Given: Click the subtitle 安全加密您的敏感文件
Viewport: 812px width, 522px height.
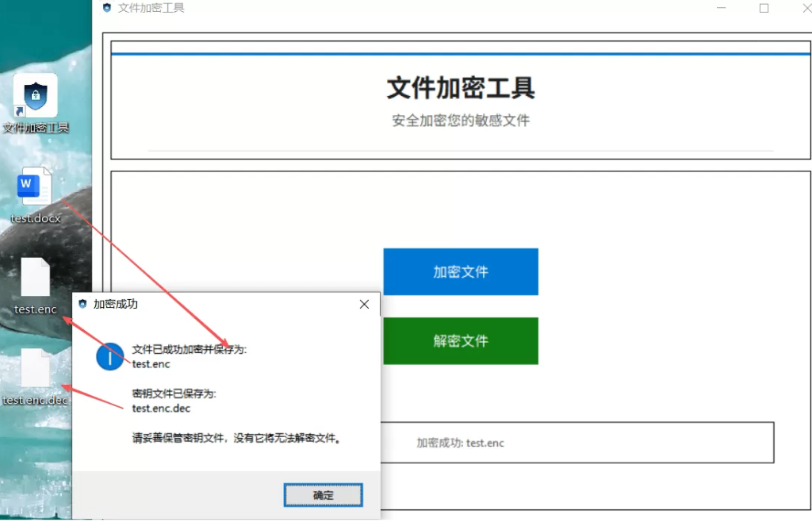Looking at the screenshot, I should pyautogui.click(x=461, y=121).
